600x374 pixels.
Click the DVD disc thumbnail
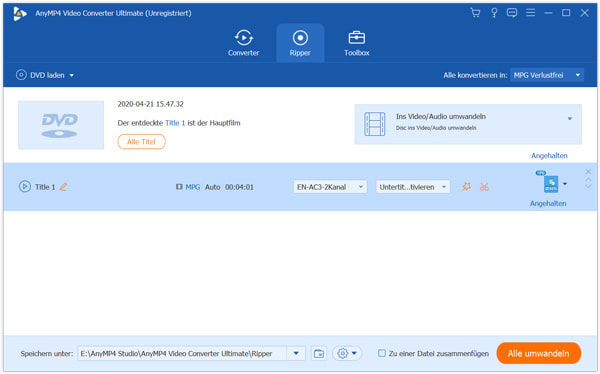(x=61, y=125)
